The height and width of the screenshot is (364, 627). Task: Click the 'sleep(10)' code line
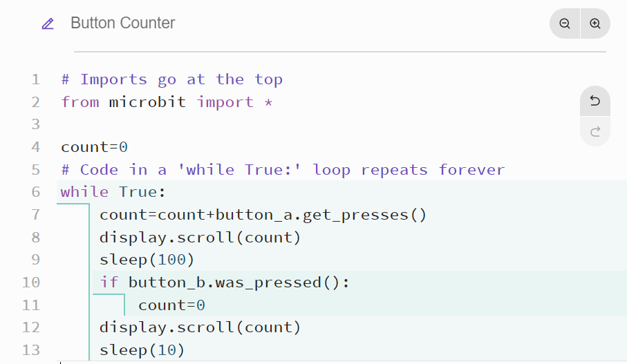(142, 349)
